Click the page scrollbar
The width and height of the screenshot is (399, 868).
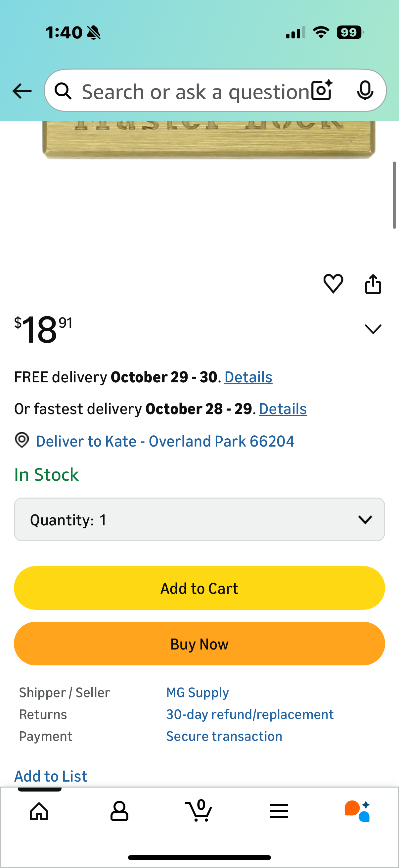[x=394, y=195]
